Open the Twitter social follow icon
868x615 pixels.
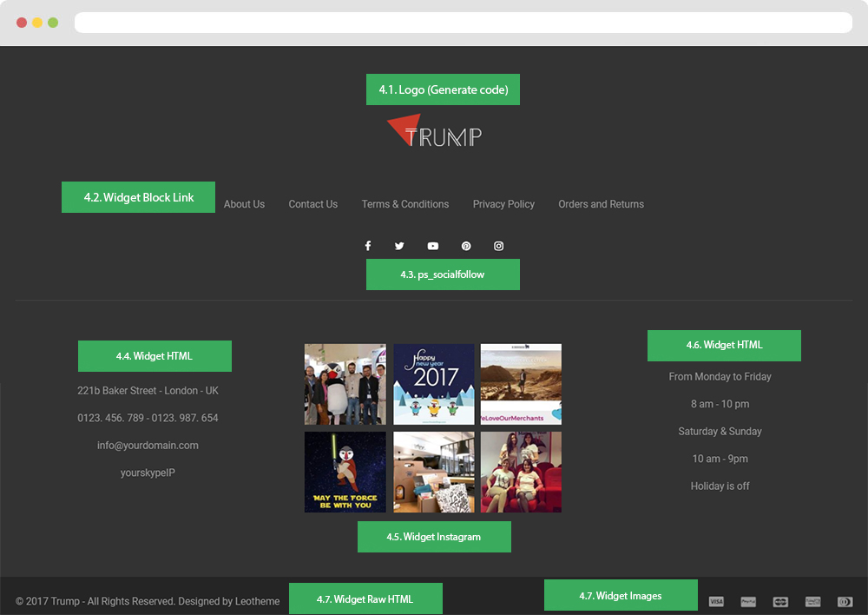[399, 246]
